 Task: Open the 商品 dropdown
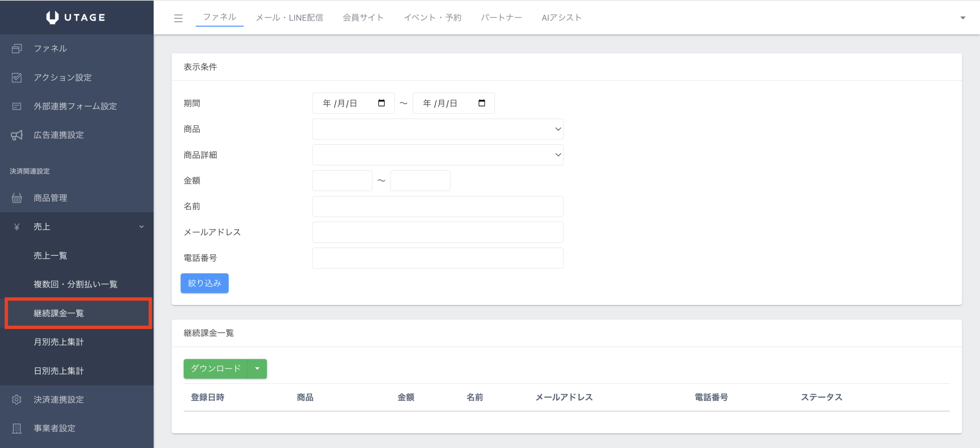pyautogui.click(x=438, y=129)
